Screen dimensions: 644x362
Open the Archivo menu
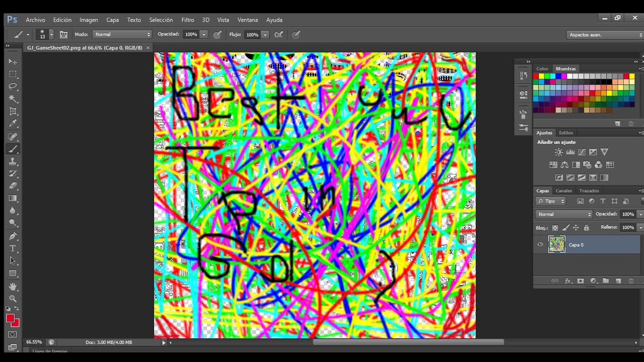[35, 20]
